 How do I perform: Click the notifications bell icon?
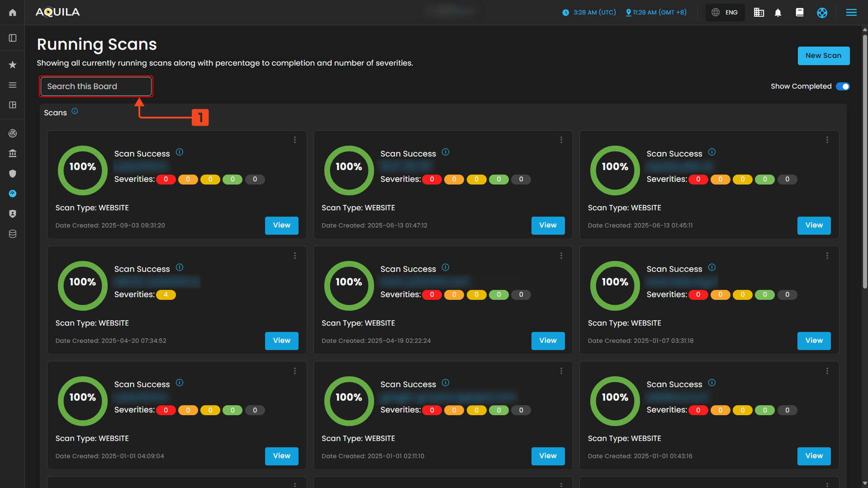tap(778, 13)
